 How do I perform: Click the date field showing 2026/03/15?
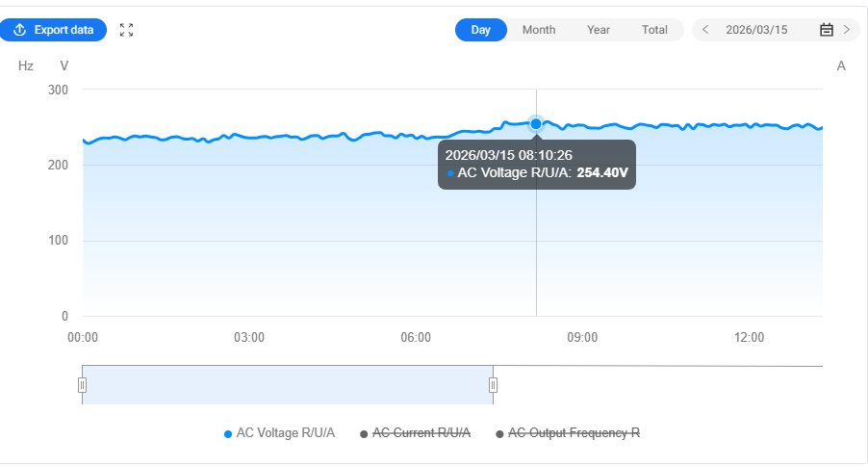(756, 30)
